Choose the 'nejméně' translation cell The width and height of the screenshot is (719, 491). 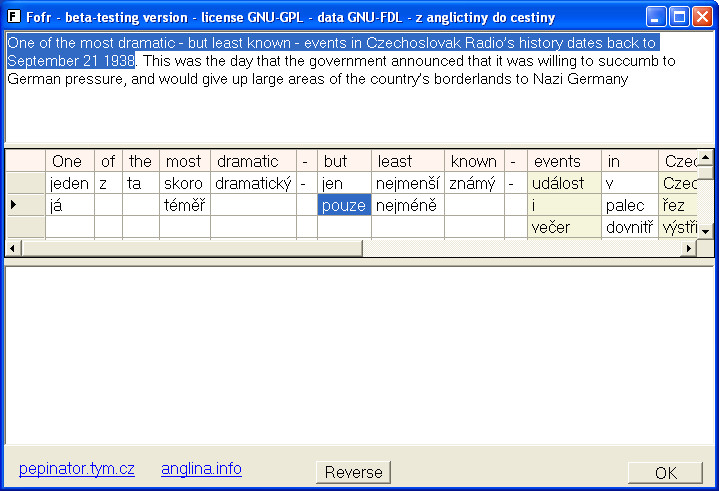[408, 205]
